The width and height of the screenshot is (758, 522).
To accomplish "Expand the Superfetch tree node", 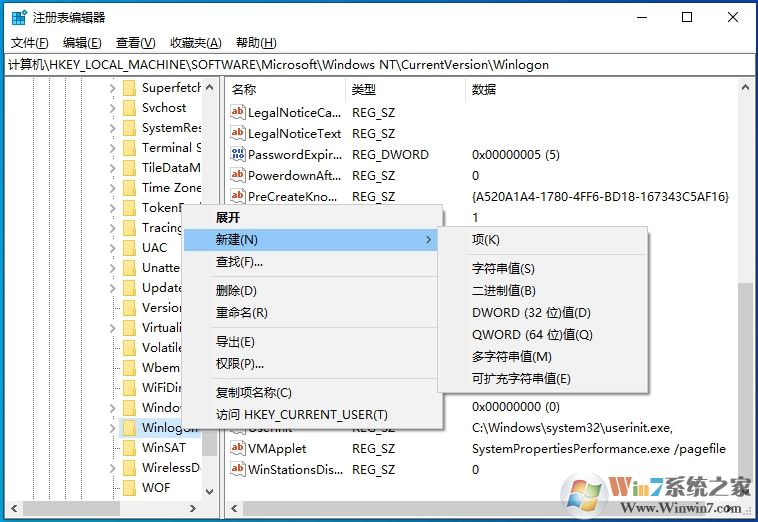I will coord(113,88).
